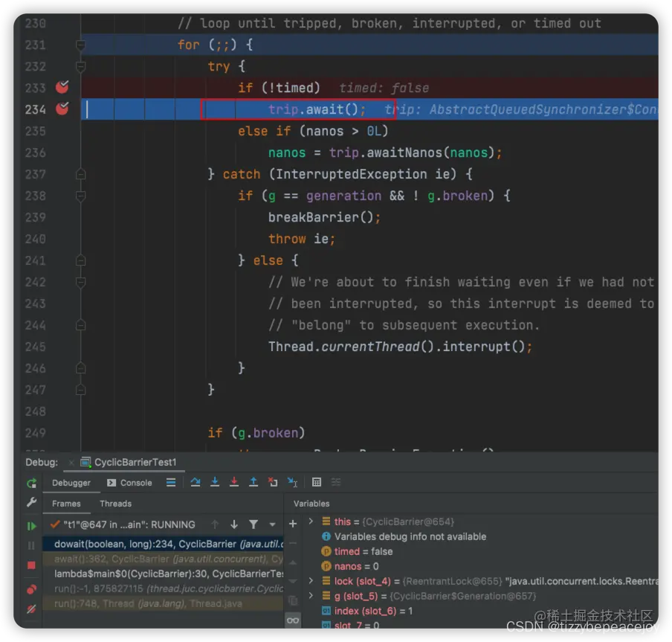Filter frames with the funnel icon
This screenshot has width=672, height=642.
[253, 524]
